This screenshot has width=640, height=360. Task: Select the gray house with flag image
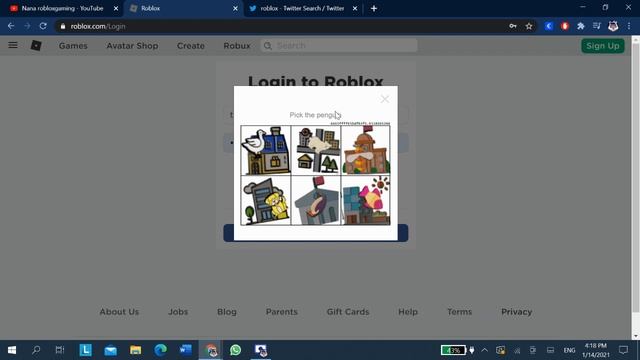316,200
